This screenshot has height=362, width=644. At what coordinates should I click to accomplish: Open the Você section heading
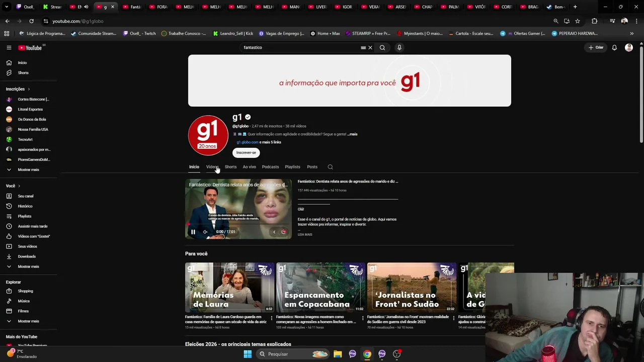13,186
